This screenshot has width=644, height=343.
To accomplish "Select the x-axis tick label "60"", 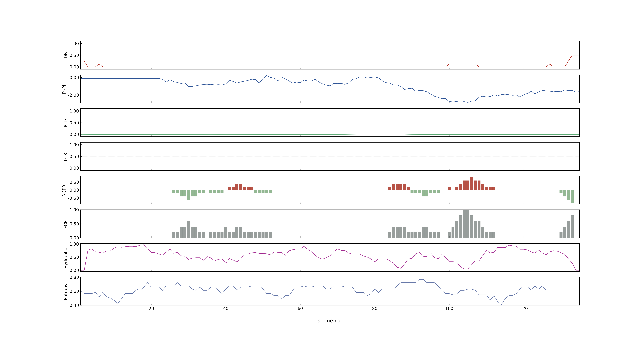I will click(300, 309).
